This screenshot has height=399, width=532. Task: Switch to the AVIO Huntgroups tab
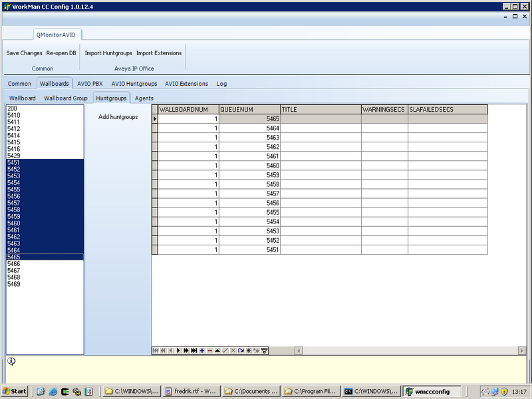[134, 84]
